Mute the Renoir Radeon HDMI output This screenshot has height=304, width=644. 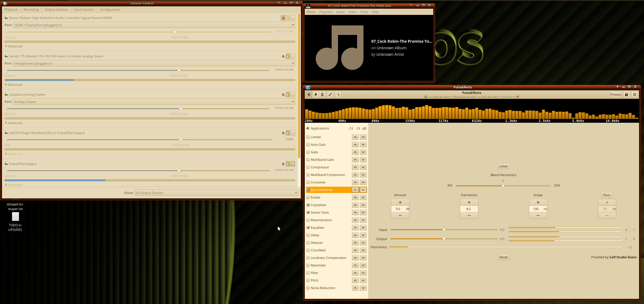pyautogui.click(x=283, y=18)
